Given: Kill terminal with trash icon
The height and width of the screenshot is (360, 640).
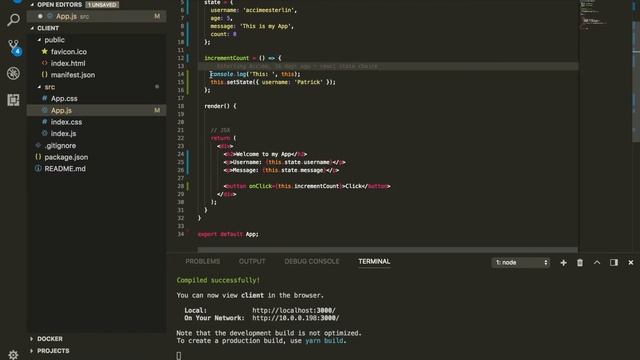Looking at the screenshot, I should click(x=580, y=262).
